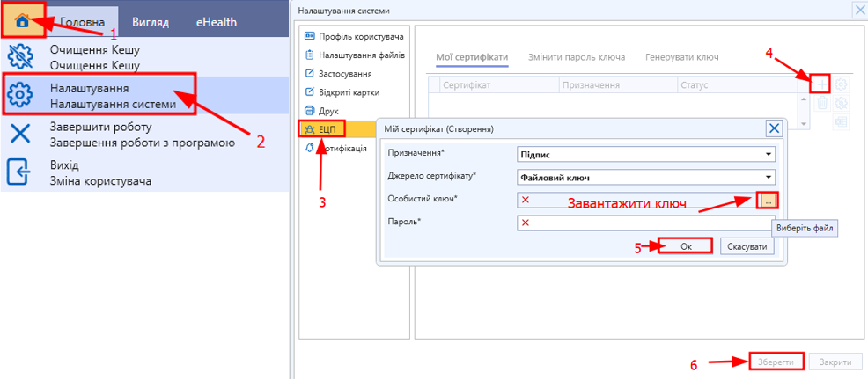The height and width of the screenshot is (380, 868).
Task: Close the Мій сертифікат dialog
Action: click(775, 129)
